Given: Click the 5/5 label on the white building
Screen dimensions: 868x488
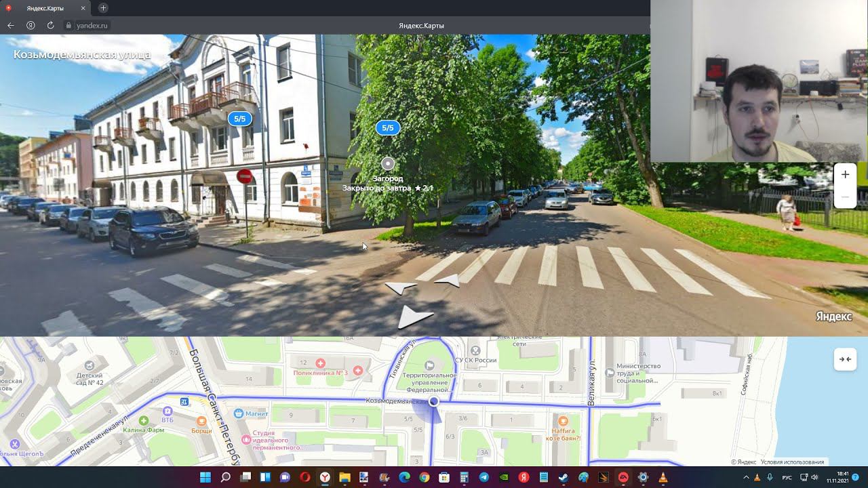Looking at the screenshot, I should point(239,119).
